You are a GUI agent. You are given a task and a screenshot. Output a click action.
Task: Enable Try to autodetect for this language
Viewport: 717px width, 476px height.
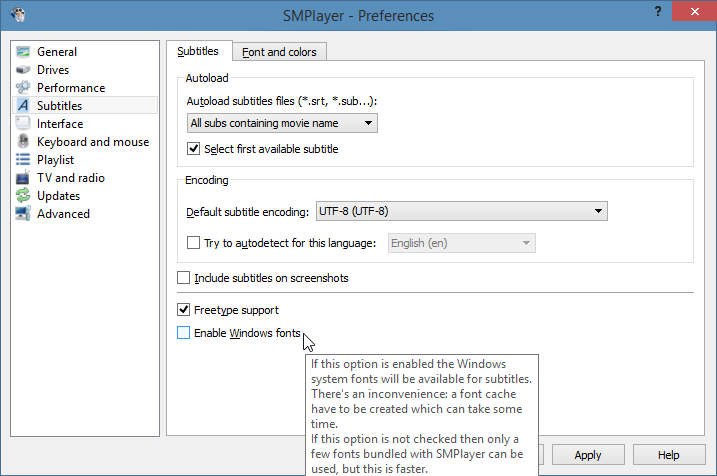[x=195, y=243]
